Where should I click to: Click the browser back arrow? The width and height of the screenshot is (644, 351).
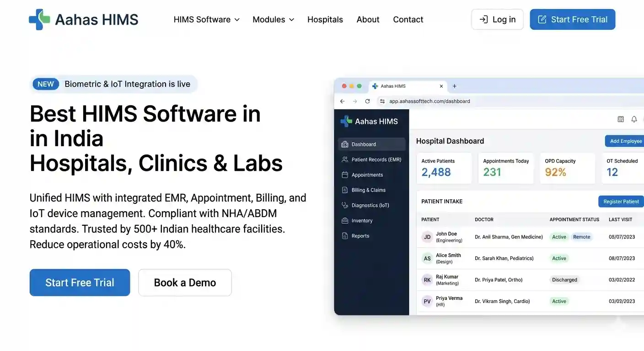pos(343,101)
